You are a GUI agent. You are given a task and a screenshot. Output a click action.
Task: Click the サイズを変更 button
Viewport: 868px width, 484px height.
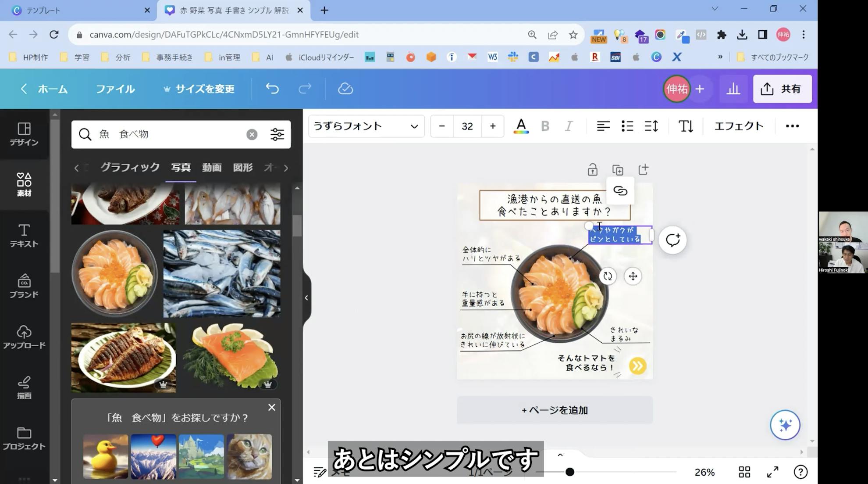(x=199, y=89)
